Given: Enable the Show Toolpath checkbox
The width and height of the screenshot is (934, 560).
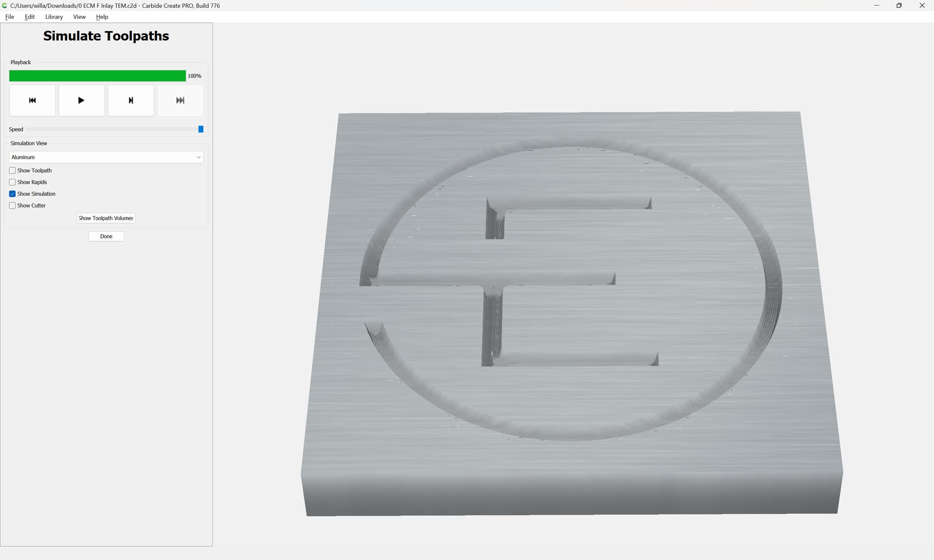Looking at the screenshot, I should [x=13, y=171].
